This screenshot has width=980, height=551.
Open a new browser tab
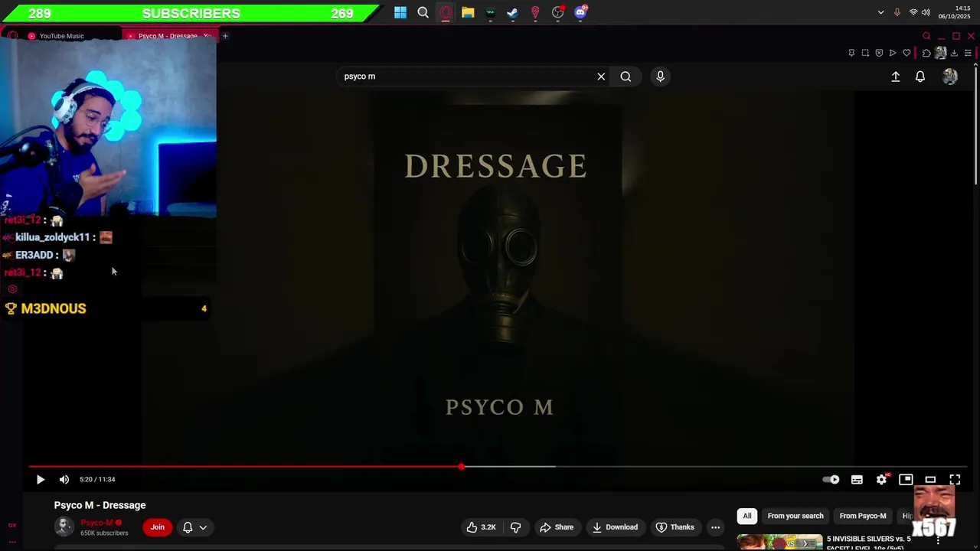pos(225,36)
